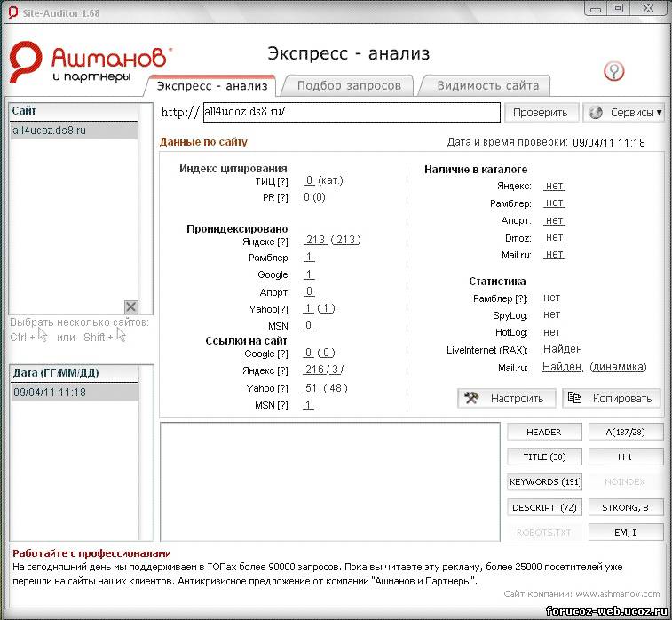Open MSN indexed 0 link
The image size is (672, 620).
(309, 325)
